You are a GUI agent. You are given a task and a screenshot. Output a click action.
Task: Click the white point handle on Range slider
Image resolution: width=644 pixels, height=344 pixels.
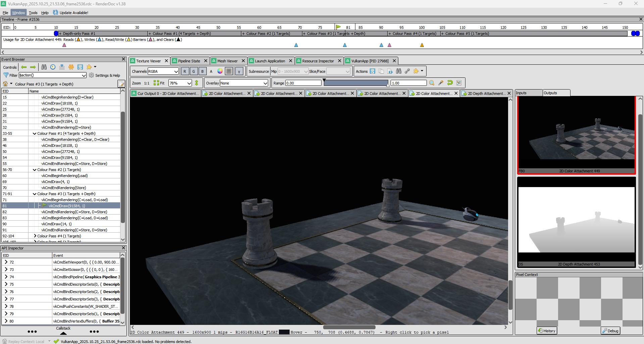[x=388, y=85]
